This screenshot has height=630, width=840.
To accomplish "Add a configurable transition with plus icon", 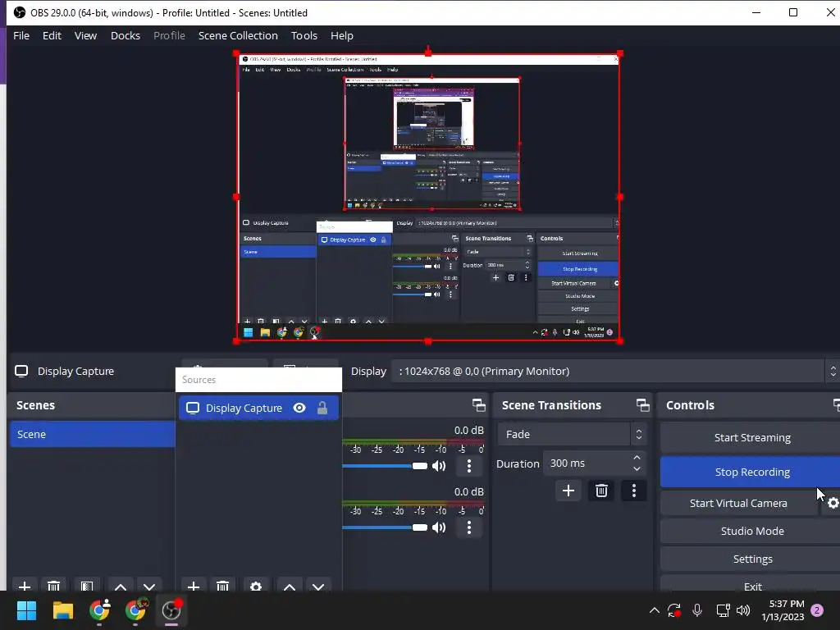I will tap(568, 491).
